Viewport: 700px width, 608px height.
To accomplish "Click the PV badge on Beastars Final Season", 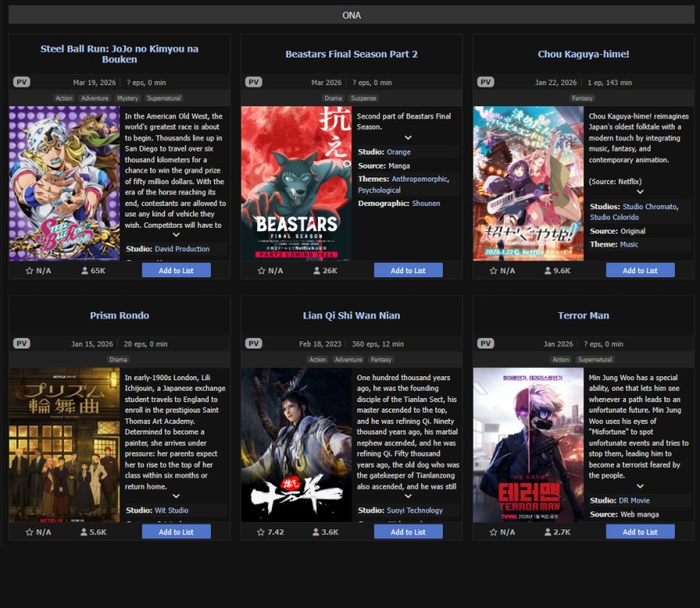I will [x=254, y=82].
